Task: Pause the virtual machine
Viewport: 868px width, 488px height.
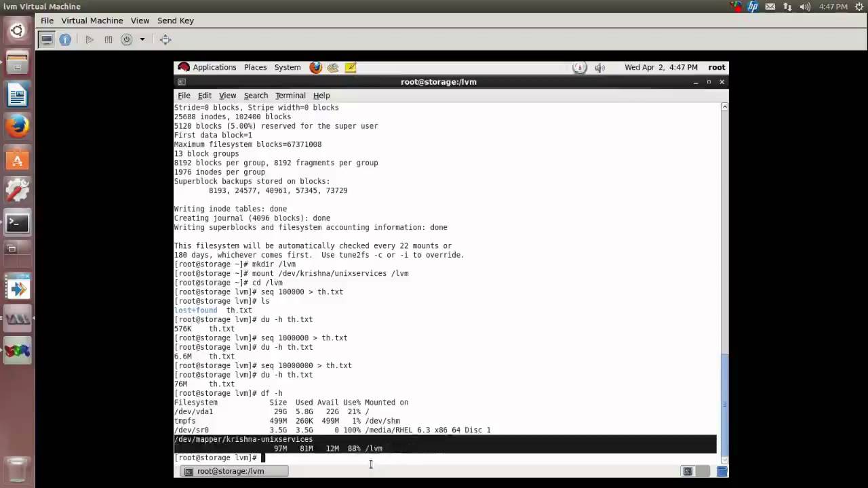Action: (x=108, y=39)
